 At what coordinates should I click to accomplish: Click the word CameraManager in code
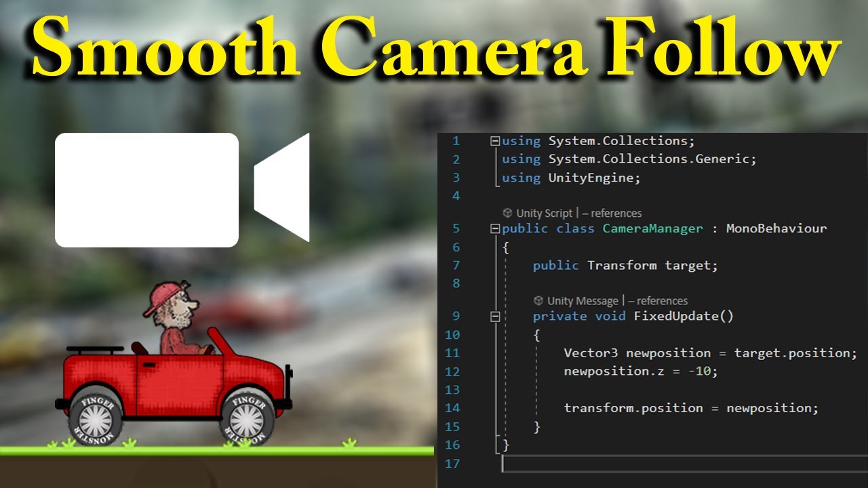coord(653,228)
